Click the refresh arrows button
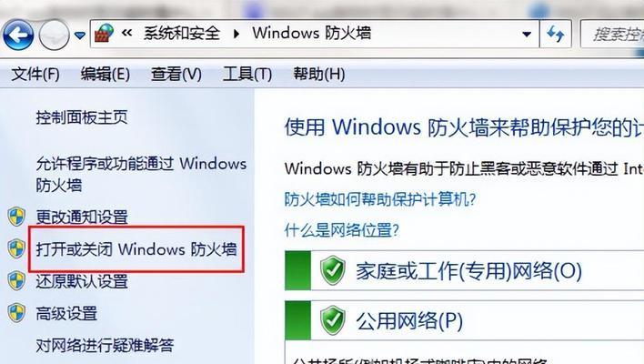The height and width of the screenshot is (364, 644). tap(555, 34)
